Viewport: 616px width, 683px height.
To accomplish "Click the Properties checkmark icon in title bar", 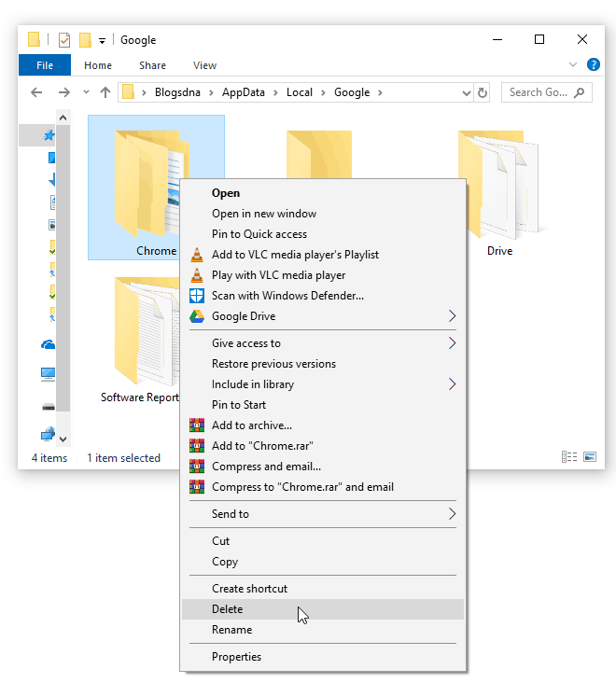I will pos(64,40).
